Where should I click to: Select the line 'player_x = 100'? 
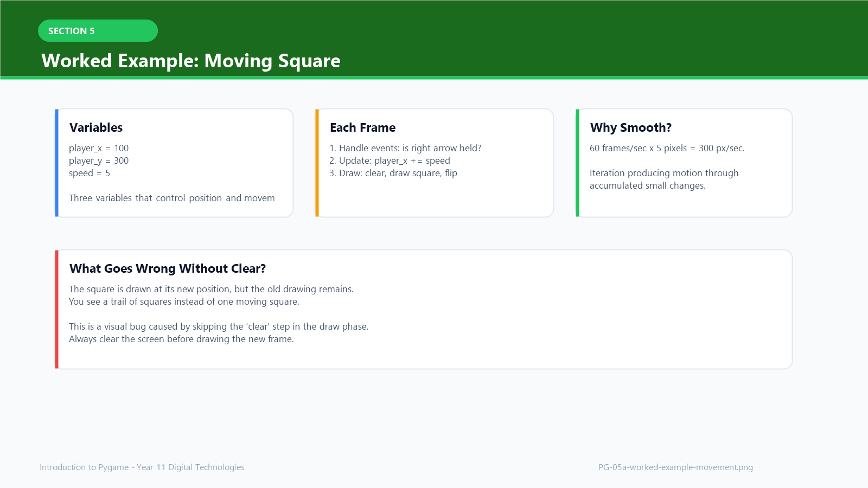pyautogui.click(x=99, y=148)
